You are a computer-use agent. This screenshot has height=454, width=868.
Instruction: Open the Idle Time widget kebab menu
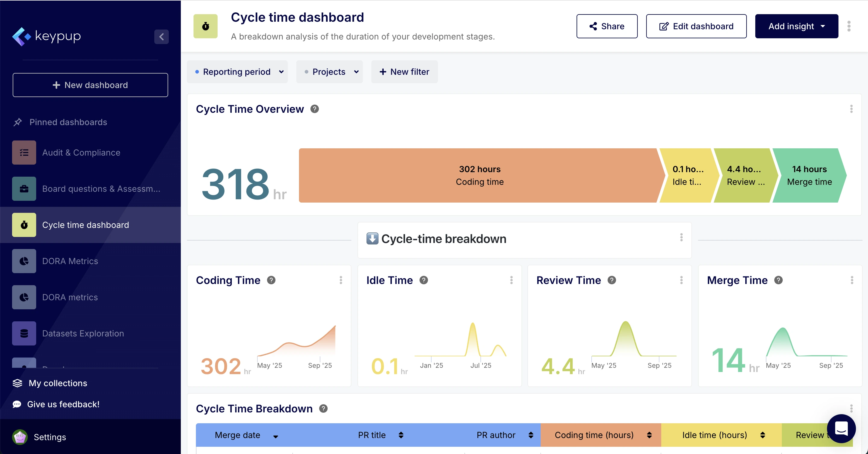tap(511, 280)
